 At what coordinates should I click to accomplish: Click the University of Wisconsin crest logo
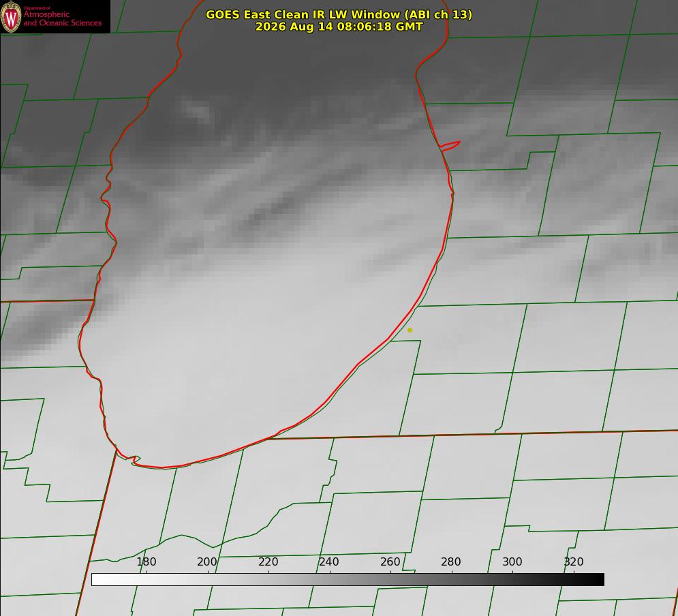[x=11, y=16]
